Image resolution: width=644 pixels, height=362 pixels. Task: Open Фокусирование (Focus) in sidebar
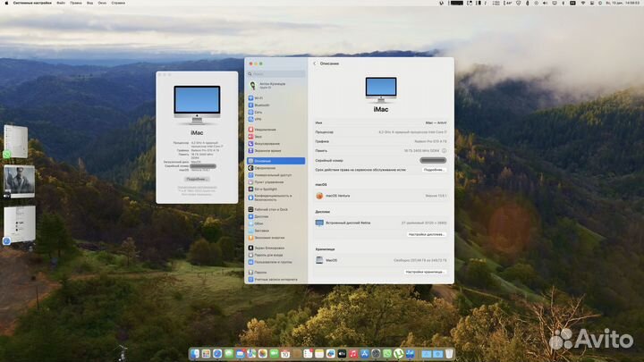[276, 144]
